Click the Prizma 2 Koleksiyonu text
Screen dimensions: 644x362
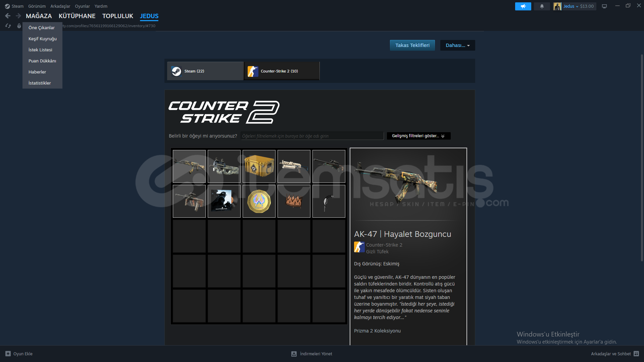377,331
